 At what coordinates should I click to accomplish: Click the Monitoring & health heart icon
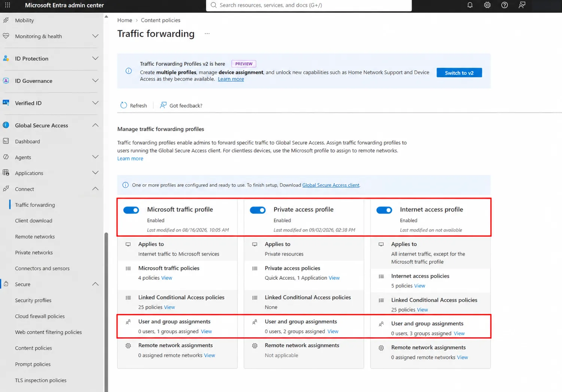tap(6, 36)
